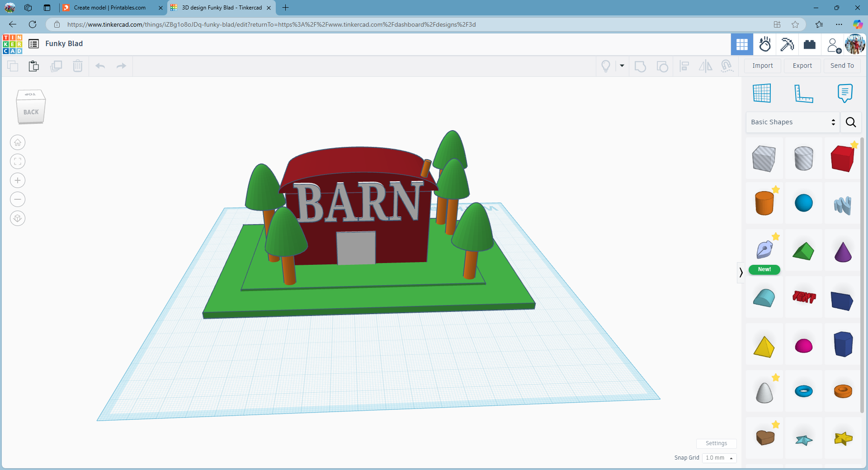
Task: Select the orange Cylinder shape
Action: pyautogui.click(x=764, y=203)
